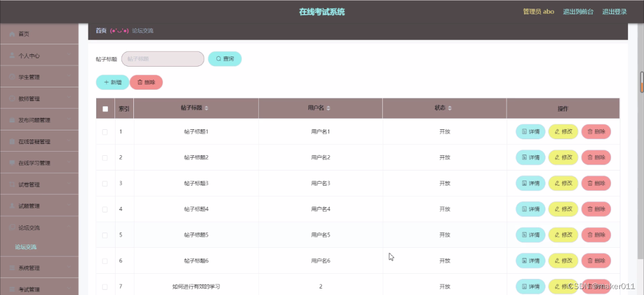Screen dimensions: 644x295
Task: Click the pencil icon in row 帖子标题1
Action: tap(557, 132)
